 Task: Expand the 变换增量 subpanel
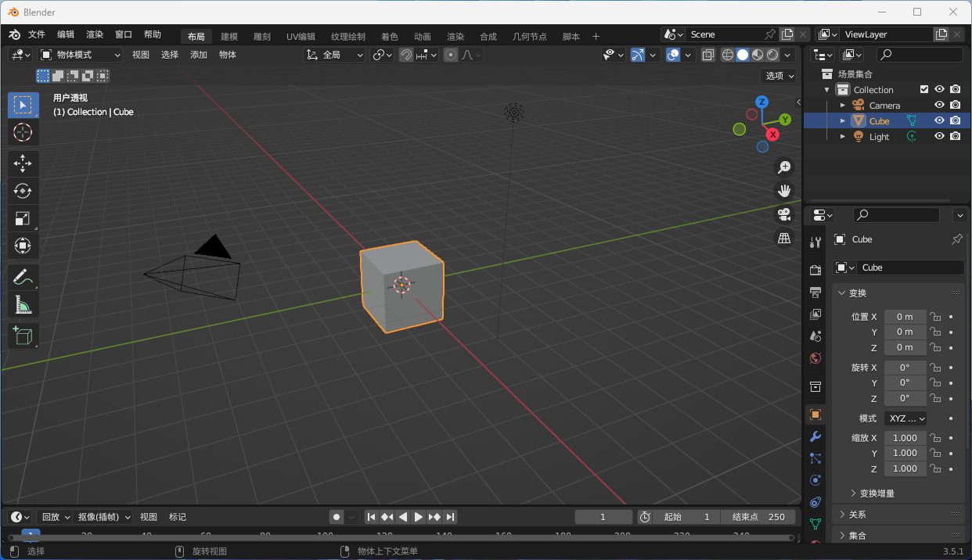[x=853, y=494]
